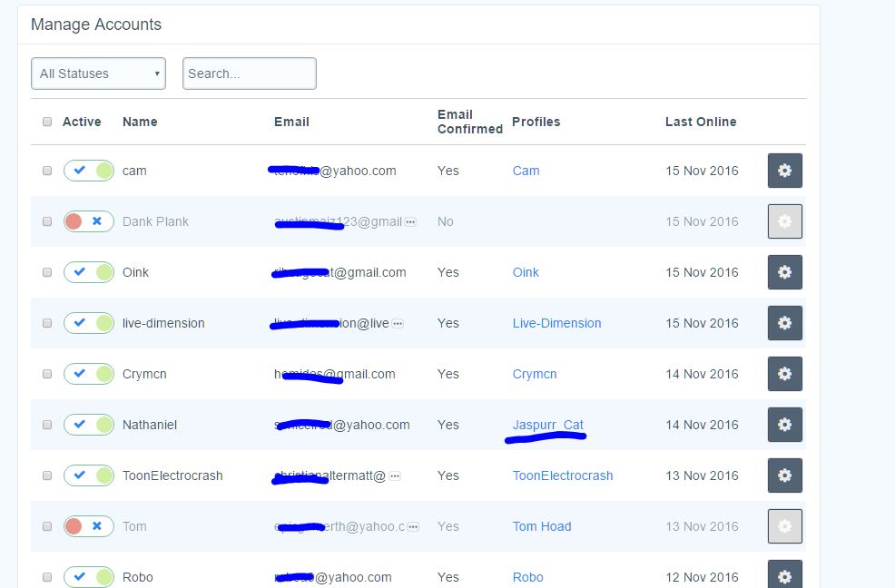Viewport: 895px width, 588px height.
Task: Open the All Statuses dropdown
Action: pos(98,73)
